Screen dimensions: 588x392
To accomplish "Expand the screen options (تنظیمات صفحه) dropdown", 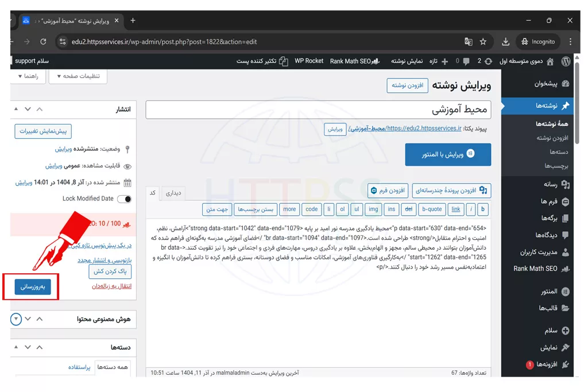I will click(78, 76).
